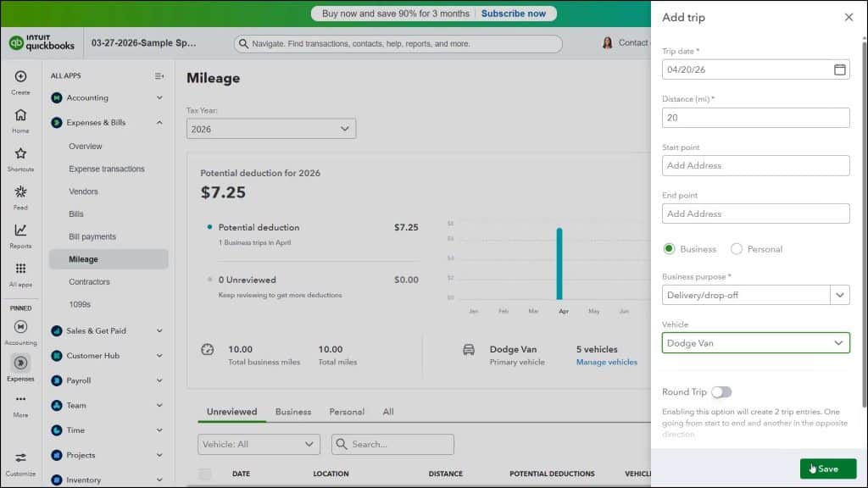Click the Dodge Van car icon
Viewport: 868px width, 488px height.
(468, 350)
